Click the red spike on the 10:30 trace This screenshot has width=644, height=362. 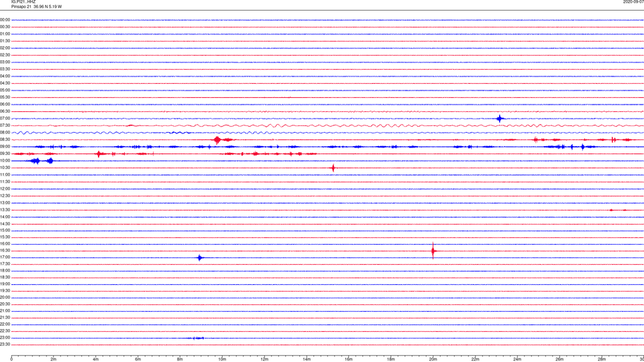click(x=333, y=168)
